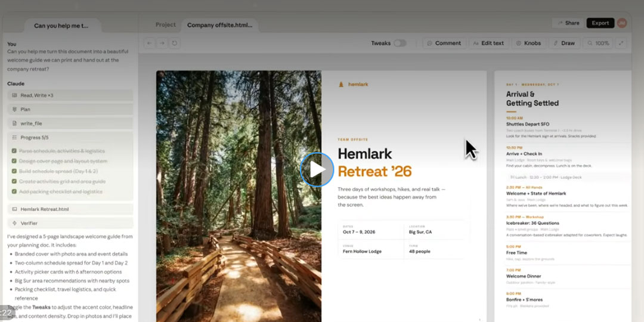Select the 'Arrive + Check In' schedule item
Screen dimensions: 644x322
[x=524, y=154]
